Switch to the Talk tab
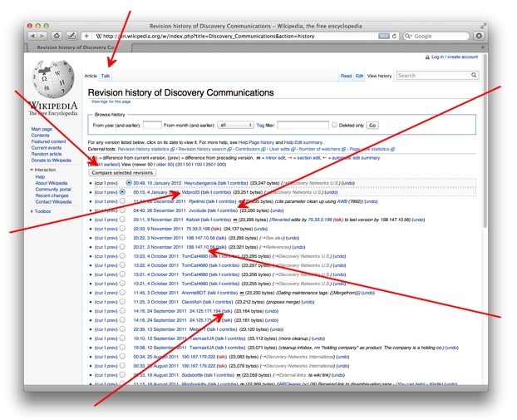Image resolution: width=517 pixels, height=420 pixels. click(106, 76)
